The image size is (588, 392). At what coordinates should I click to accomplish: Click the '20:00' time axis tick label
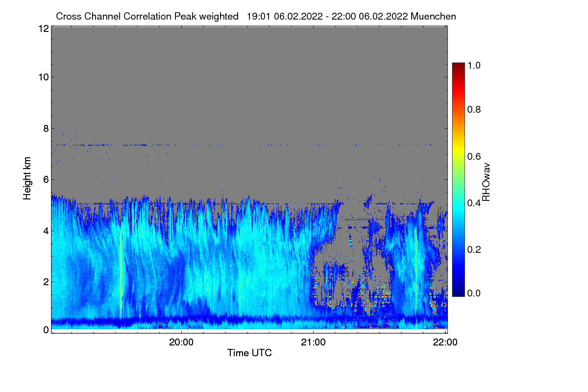pyautogui.click(x=181, y=343)
